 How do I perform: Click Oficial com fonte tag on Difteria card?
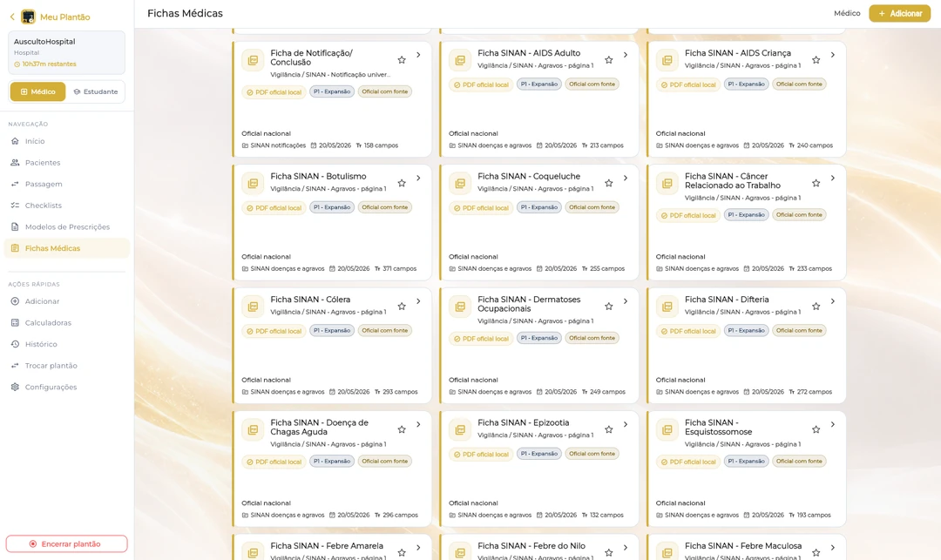coord(799,330)
